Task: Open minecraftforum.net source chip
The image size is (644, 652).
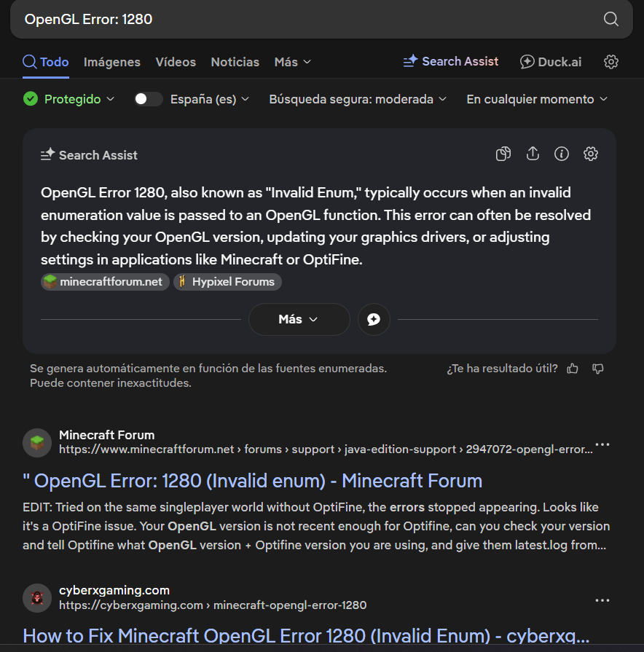Action: pyautogui.click(x=105, y=282)
